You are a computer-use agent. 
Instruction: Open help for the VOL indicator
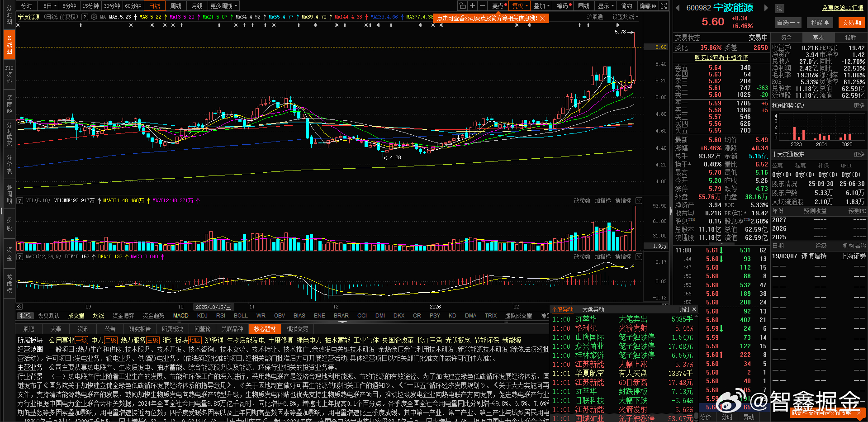click(20, 200)
